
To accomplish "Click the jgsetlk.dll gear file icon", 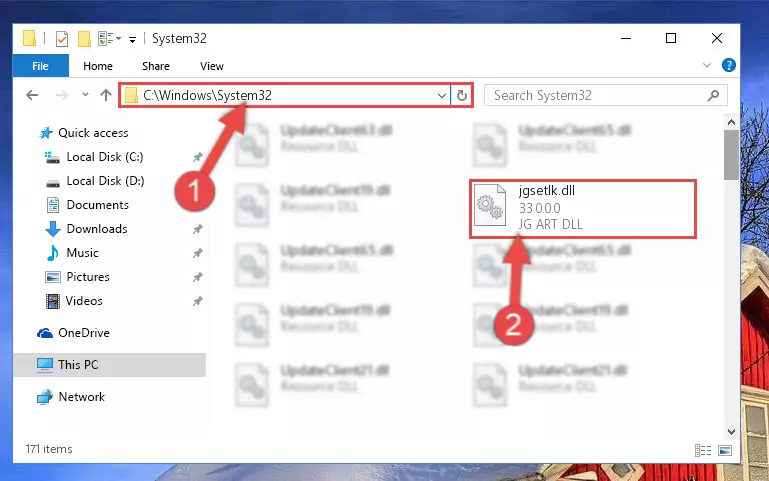I will point(490,205).
